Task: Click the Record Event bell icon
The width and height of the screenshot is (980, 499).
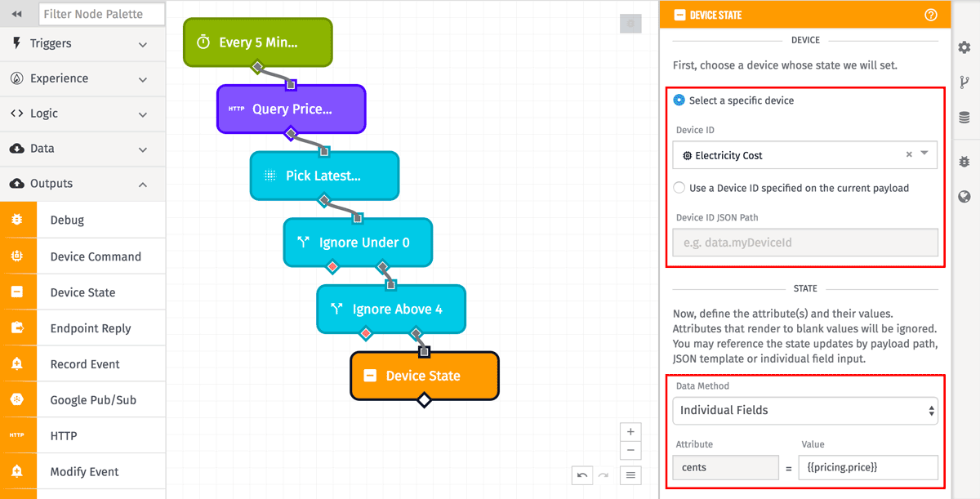Action: coord(17,364)
